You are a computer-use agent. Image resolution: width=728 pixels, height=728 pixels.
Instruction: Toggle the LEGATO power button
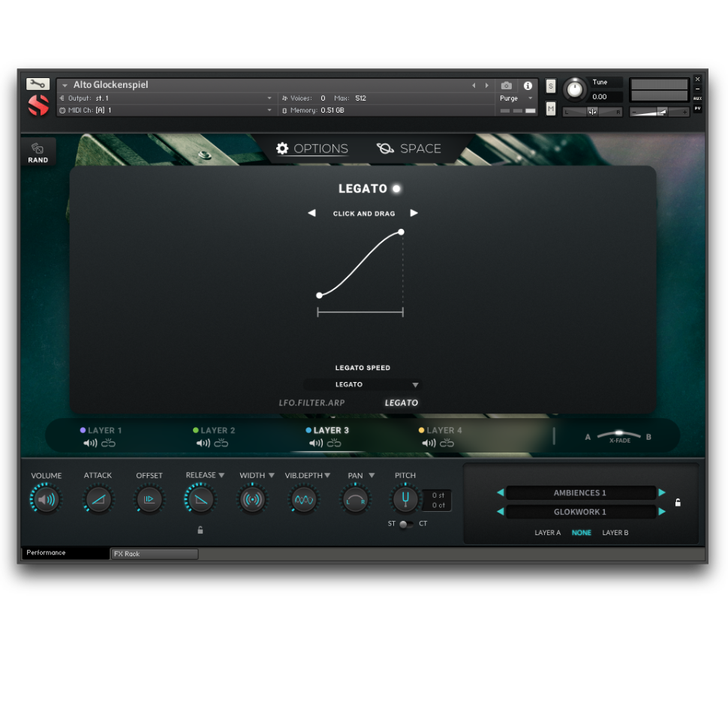click(396, 188)
